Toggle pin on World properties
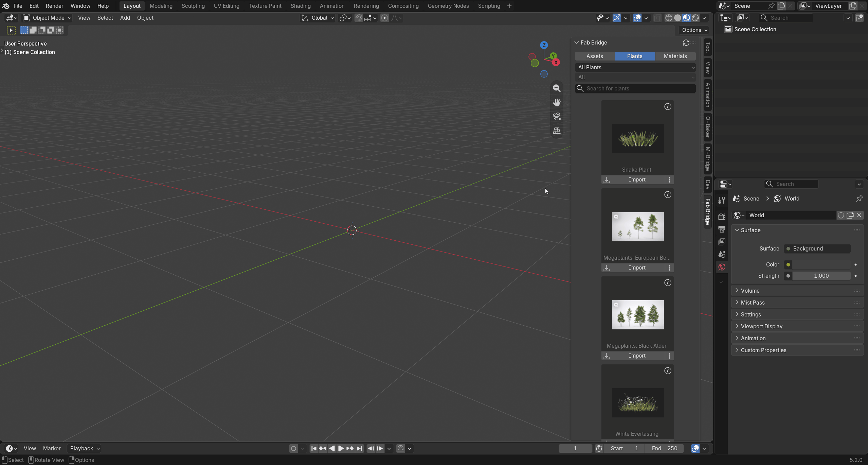This screenshot has width=868, height=465. pos(859,199)
